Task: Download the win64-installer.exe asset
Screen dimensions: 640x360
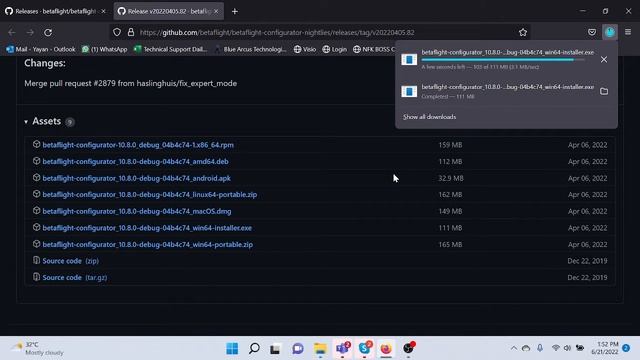Action: click(147, 228)
